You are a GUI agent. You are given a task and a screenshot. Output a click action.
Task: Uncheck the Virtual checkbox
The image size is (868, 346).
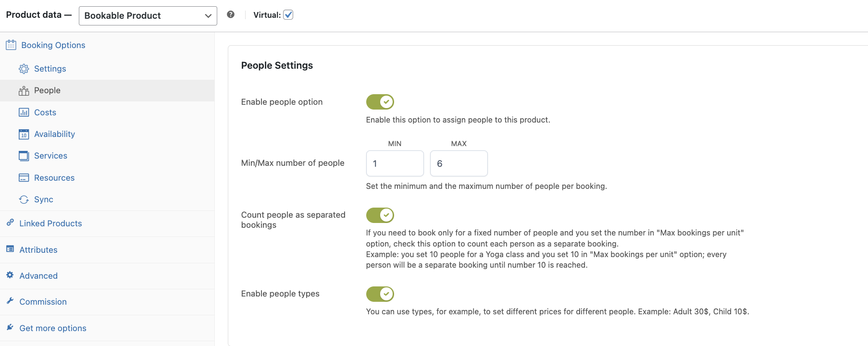288,15
